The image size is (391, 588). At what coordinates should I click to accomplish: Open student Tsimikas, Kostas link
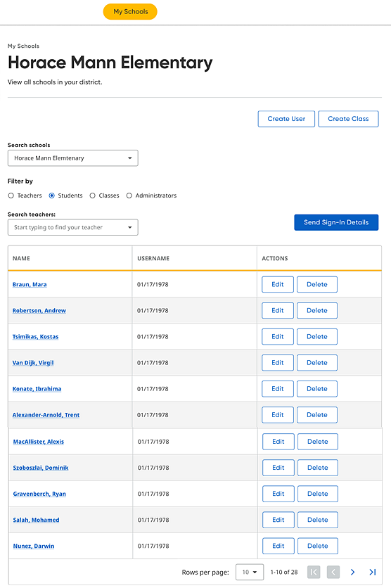pyautogui.click(x=36, y=336)
